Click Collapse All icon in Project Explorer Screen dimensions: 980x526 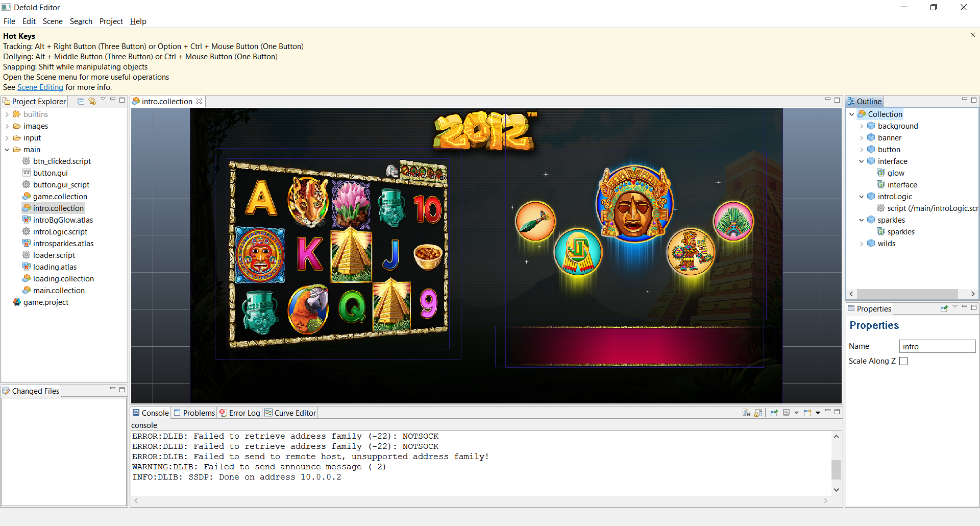pos(81,101)
